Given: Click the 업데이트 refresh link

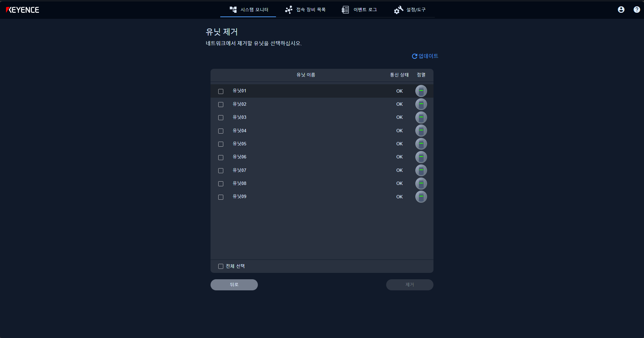Looking at the screenshot, I should tap(425, 56).
